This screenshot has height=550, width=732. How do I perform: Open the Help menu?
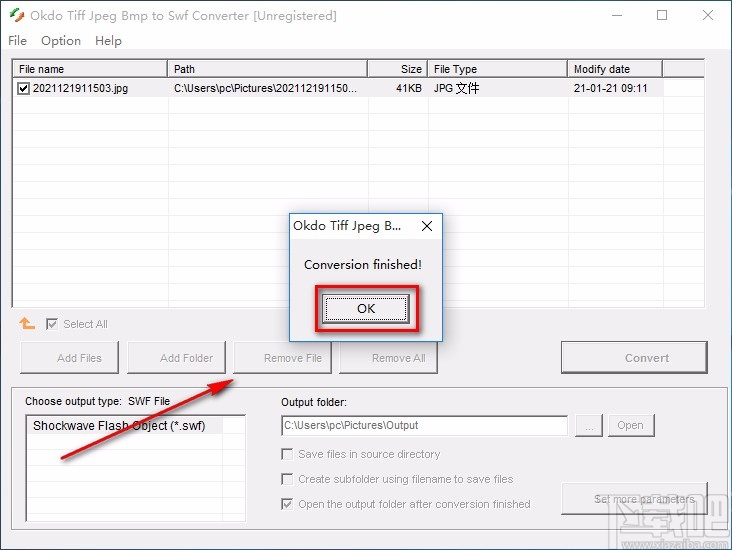108,41
